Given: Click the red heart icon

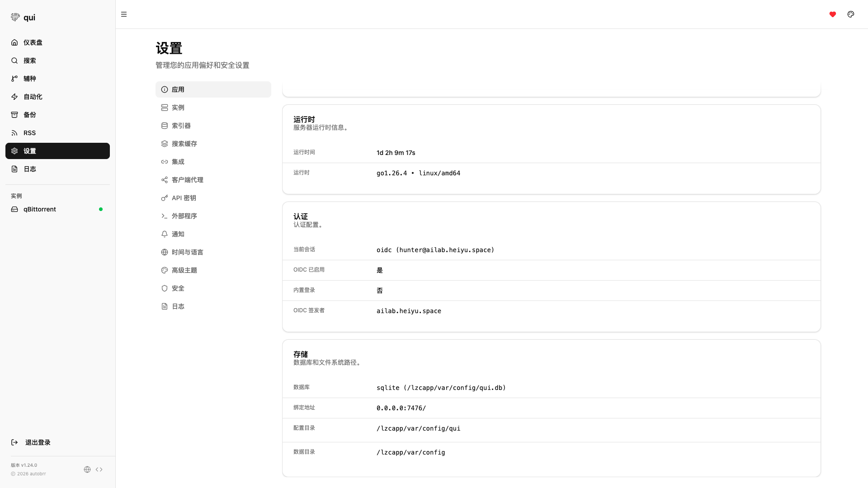Looking at the screenshot, I should (833, 14).
